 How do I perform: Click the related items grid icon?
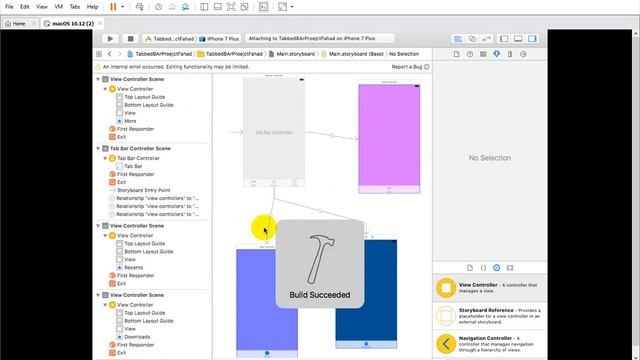pyautogui.click(x=99, y=54)
